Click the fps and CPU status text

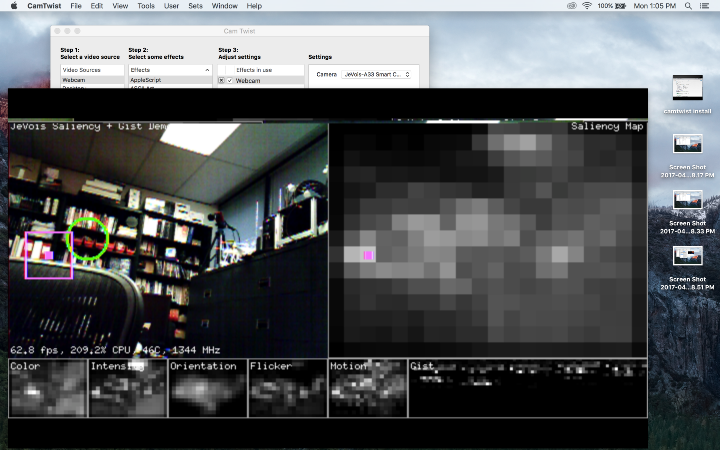coord(115,350)
